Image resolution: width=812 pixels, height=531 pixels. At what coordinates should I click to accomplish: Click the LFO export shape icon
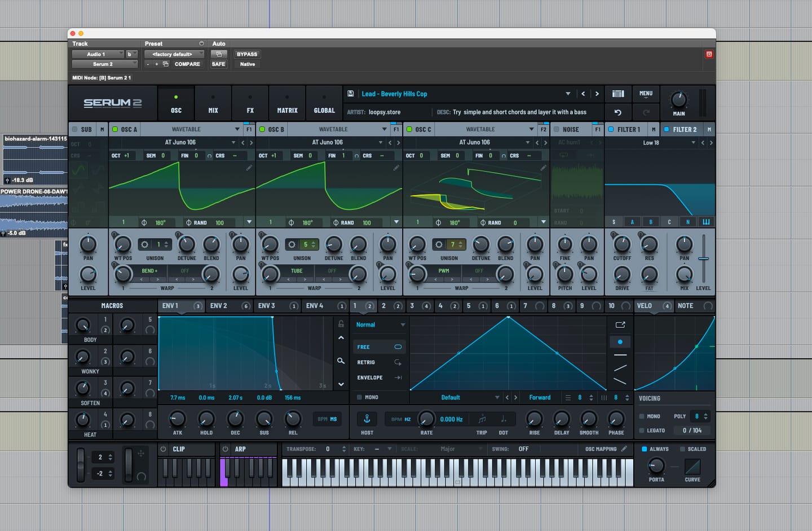pos(620,324)
